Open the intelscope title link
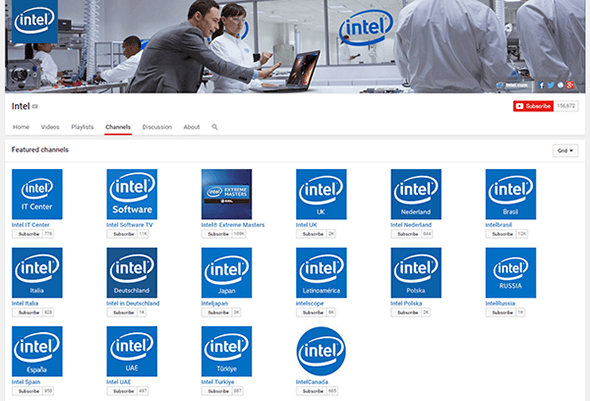Viewport: 590px width, 401px height. (x=310, y=304)
